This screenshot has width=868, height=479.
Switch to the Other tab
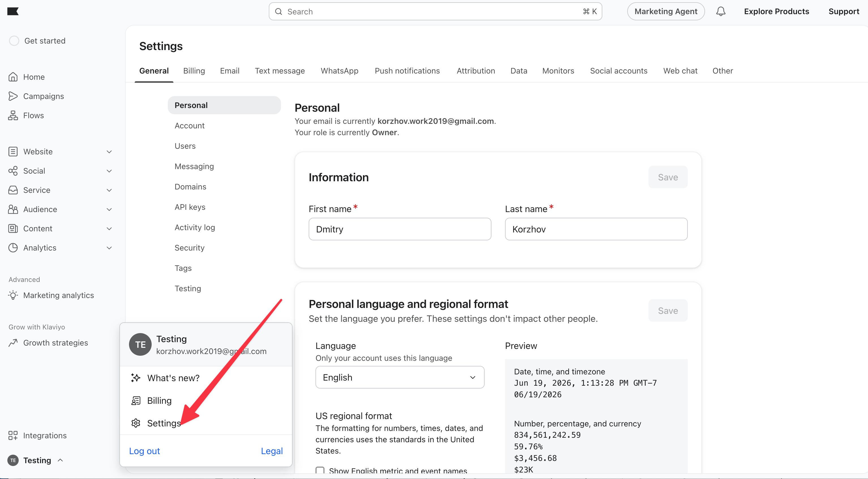(x=722, y=71)
